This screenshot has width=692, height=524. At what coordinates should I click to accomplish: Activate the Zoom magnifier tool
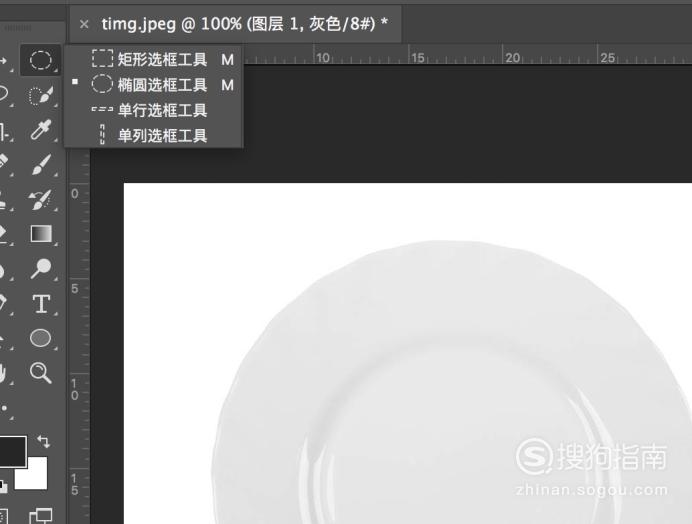[41, 373]
